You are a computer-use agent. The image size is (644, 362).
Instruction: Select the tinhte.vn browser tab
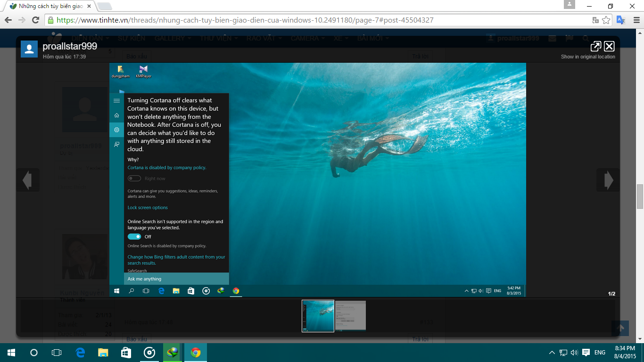[x=47, y=6]
